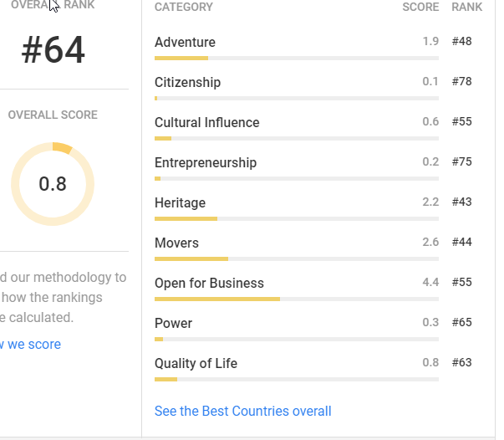Click the SCORE column header
Image resolution: width=504 pixels, height=440 pixels.
point(420,7)
